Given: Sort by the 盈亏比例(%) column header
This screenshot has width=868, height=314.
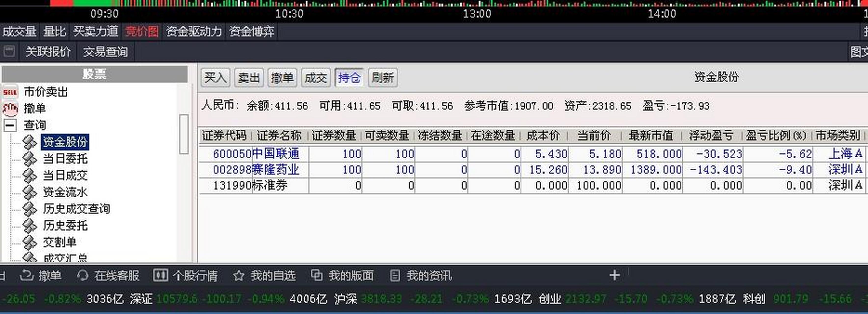Looking at the screenshot, I should click(776, 135).
